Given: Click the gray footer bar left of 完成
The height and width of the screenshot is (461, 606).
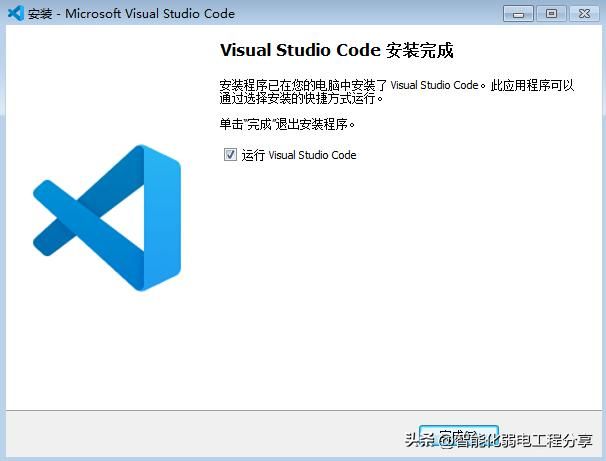Looking at the screenshot, I should (x=200, y=435).
